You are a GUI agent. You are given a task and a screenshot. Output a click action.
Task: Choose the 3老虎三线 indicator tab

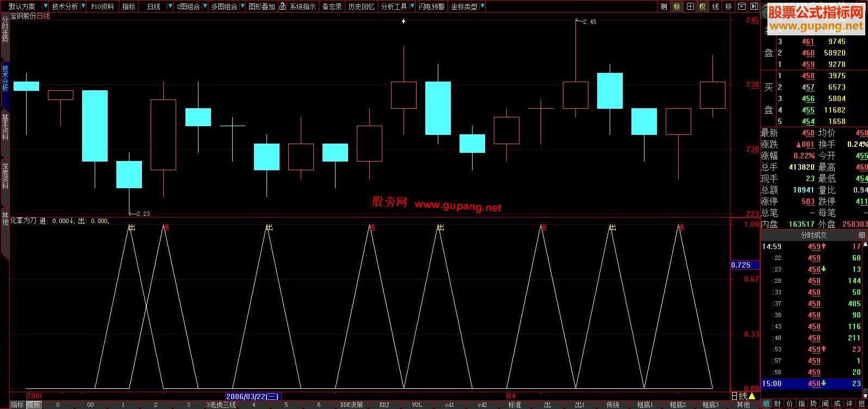tap(221, 405)
